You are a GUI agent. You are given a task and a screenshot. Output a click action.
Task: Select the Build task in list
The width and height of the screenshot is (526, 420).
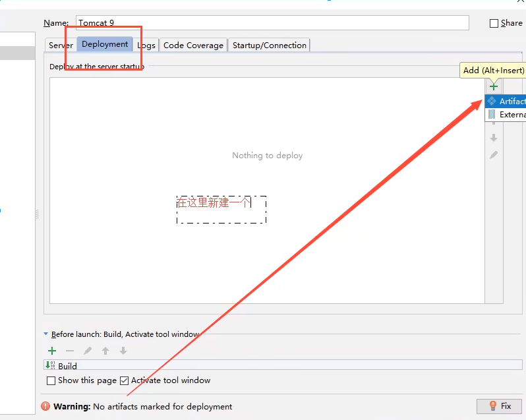[67, 366]
